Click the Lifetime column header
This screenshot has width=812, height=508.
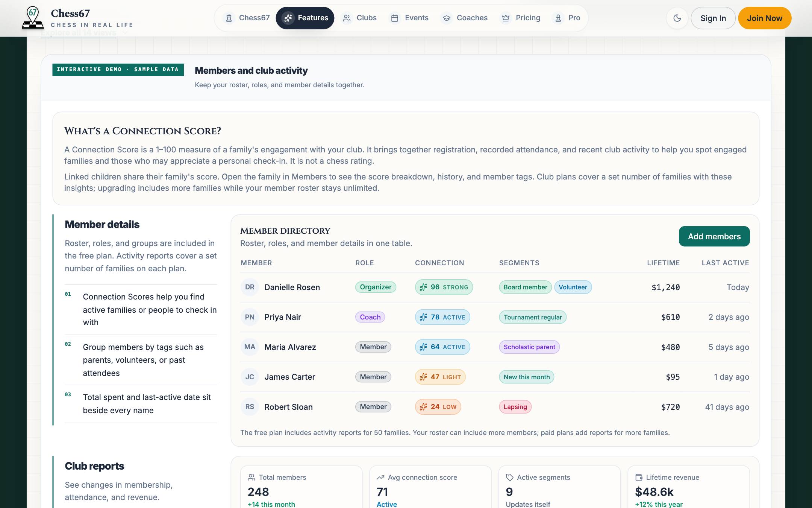(663, 263)
